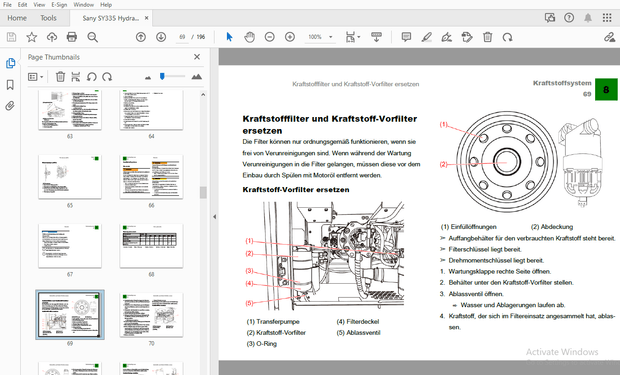Image resolution: width=620 pixels, height=375 pixels.
Task: Select the Highlight text pen tool
Action: 426,37
